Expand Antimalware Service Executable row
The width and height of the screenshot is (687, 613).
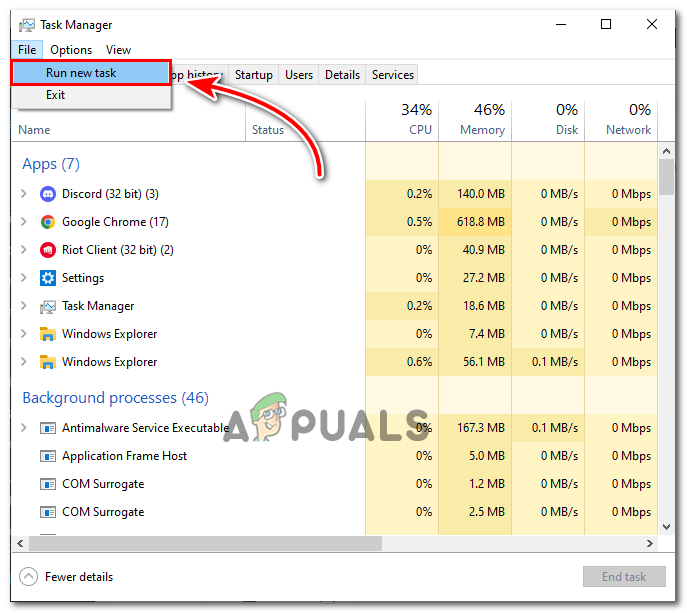(24, 428)
